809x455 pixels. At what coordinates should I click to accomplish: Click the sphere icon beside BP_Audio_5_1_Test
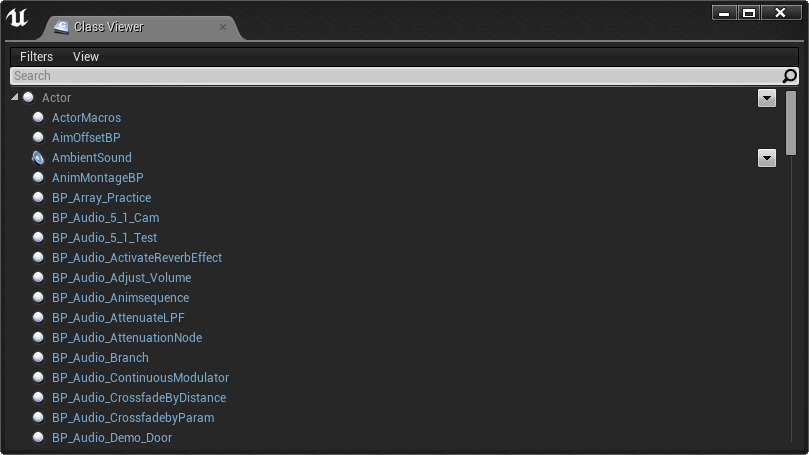(38, 237)
